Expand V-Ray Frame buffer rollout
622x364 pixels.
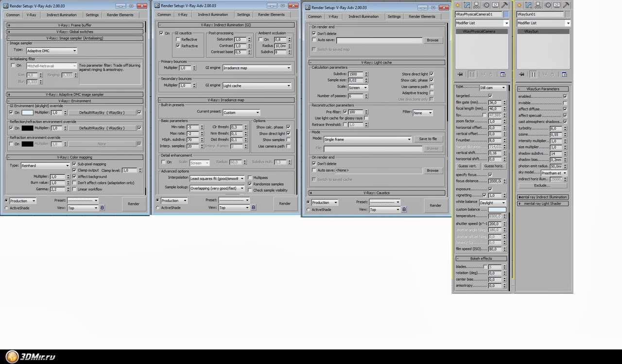tap(75, 25)
